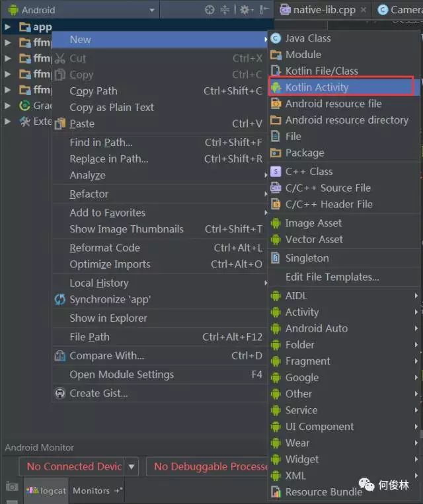
Task: Expand the Gradle Scripts node
Action: [7, 106]
